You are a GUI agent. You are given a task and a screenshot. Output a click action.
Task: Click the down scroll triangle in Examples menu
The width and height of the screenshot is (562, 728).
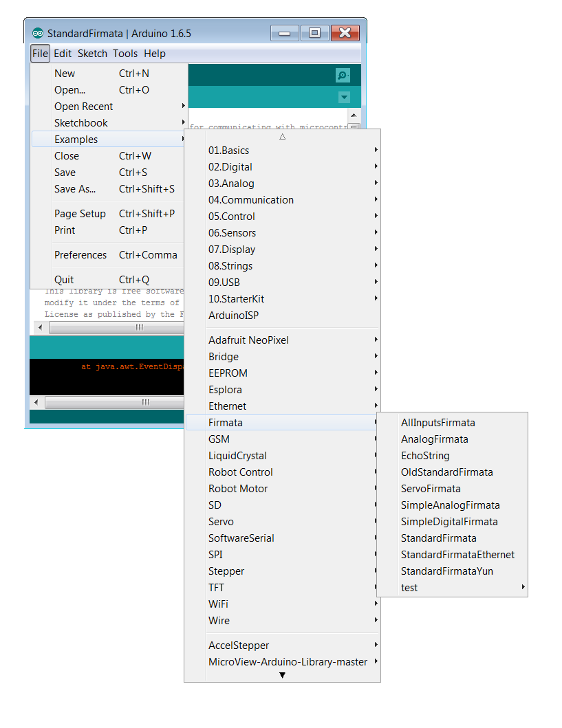point(282,675)
